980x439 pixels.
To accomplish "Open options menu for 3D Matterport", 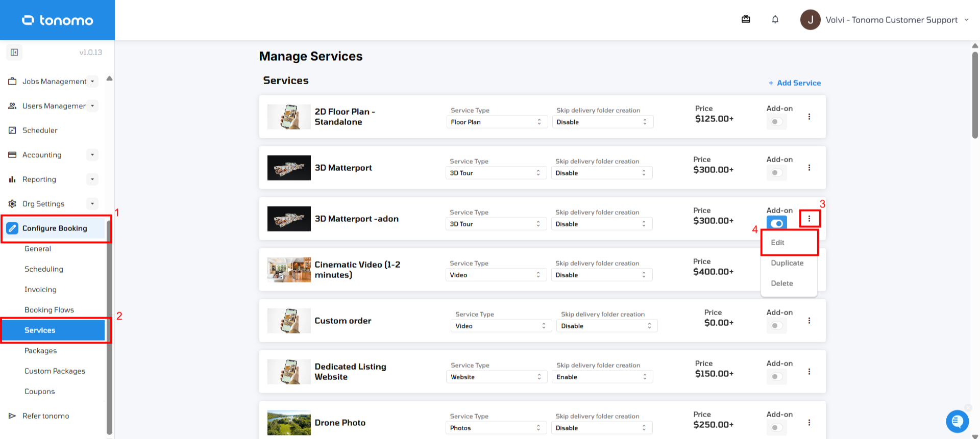I will (809, 168).
